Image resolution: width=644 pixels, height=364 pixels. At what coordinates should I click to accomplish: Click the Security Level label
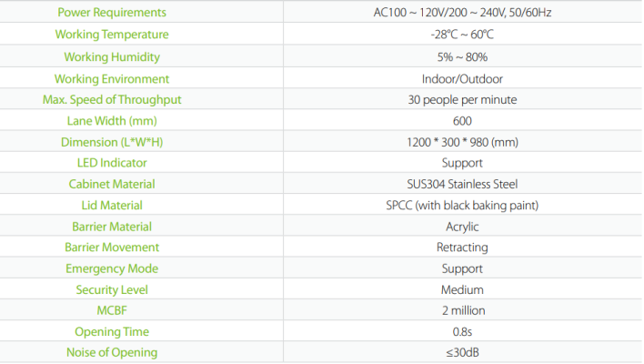coord(112,290)
